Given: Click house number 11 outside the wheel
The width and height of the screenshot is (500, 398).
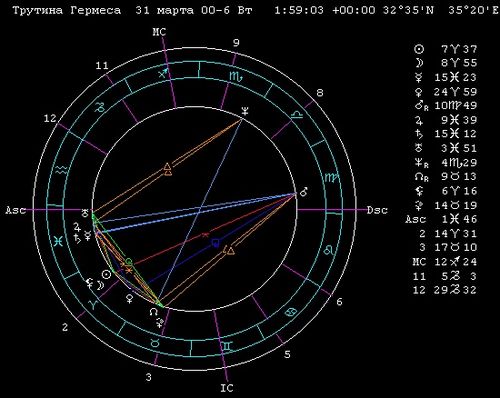Looking at the screenshot, I should [102, 65].
